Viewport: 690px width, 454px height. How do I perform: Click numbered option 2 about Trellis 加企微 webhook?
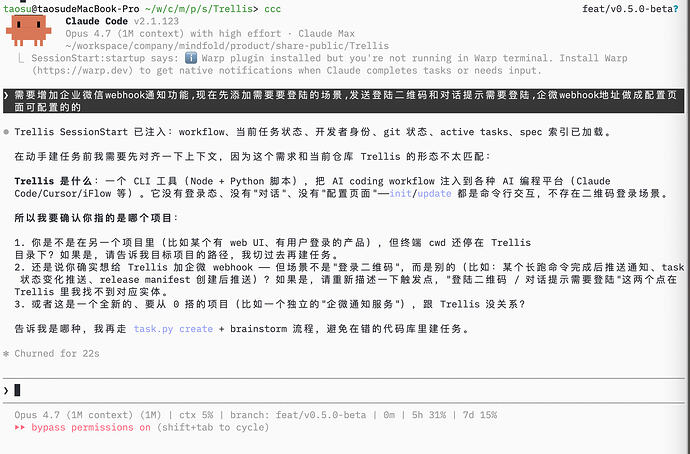click(x=349, y=280)
